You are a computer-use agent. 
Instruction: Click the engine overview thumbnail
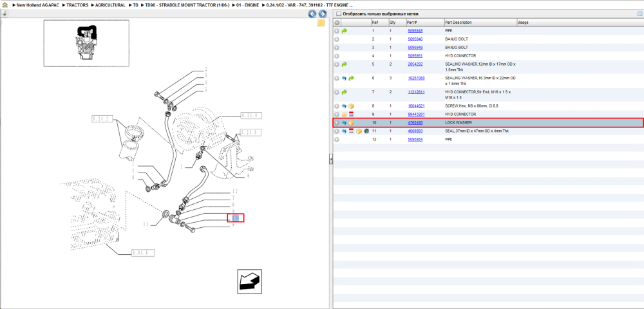click(86, 43)
